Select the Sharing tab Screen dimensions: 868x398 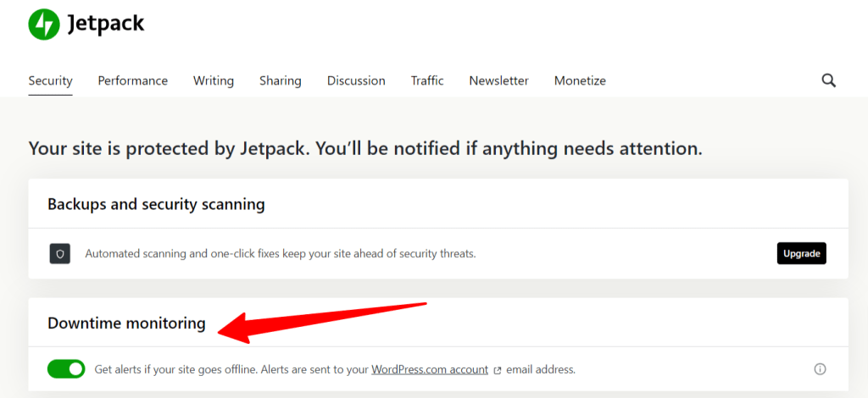[x=280, y=80]
